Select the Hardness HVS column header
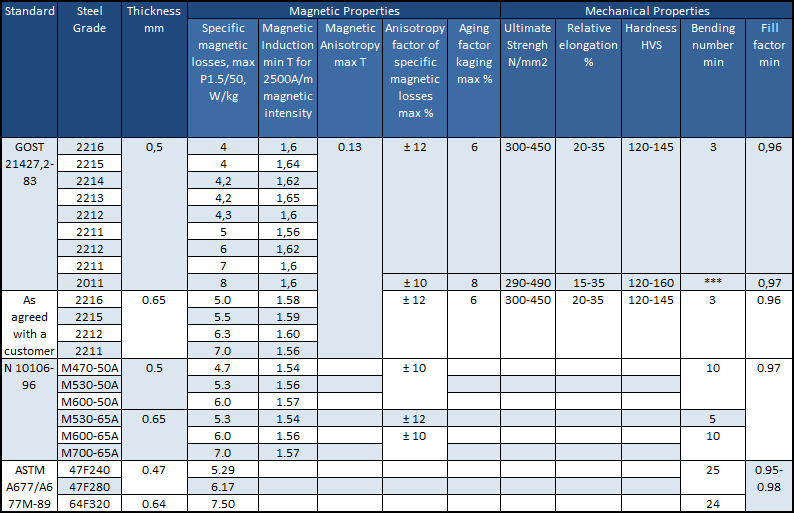This screenshot has height=513, width=794. pos(651,36)
